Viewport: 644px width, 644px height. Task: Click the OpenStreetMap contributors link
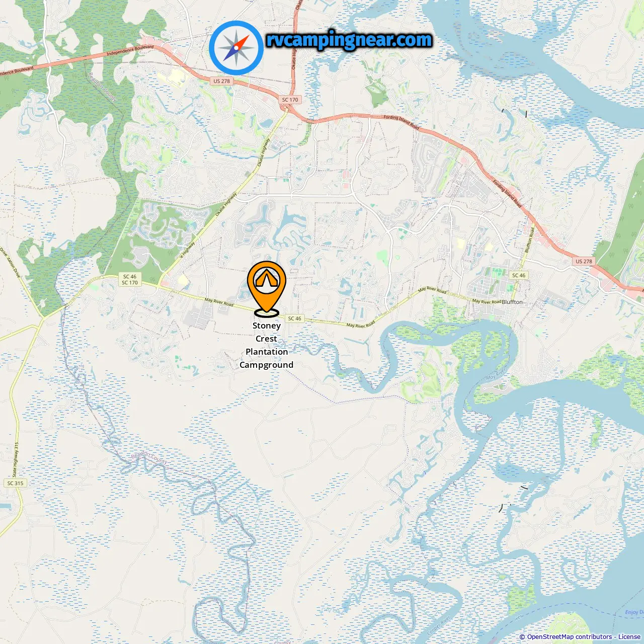(x=569, y=637)
